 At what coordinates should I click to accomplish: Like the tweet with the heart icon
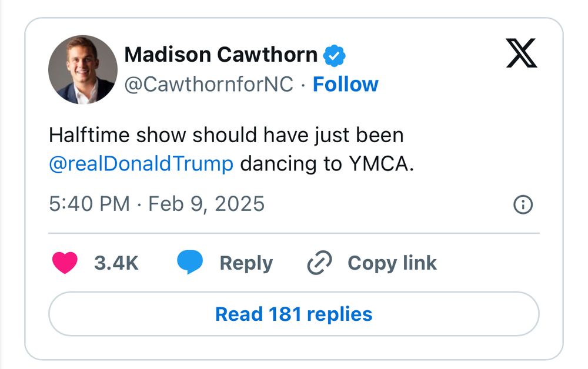tap(64, 263)
